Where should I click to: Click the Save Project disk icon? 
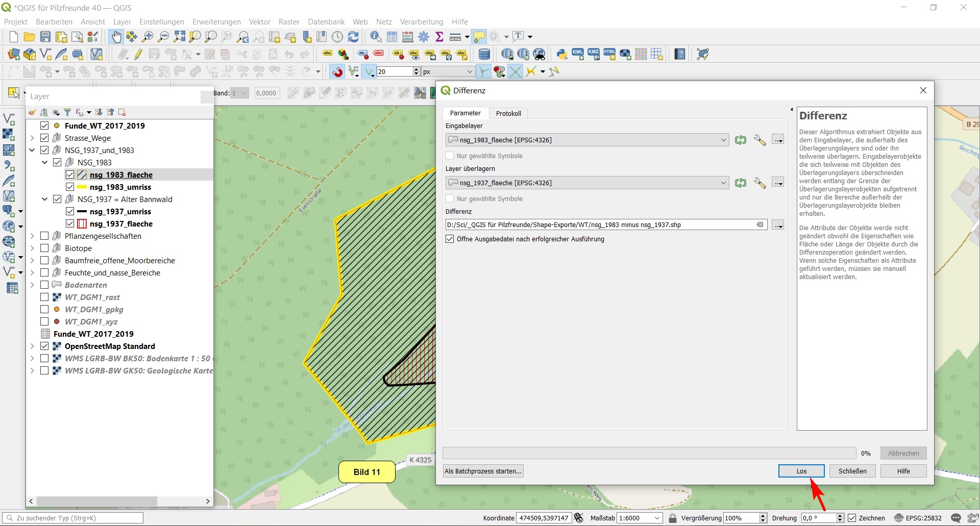[x=45, y=37]
